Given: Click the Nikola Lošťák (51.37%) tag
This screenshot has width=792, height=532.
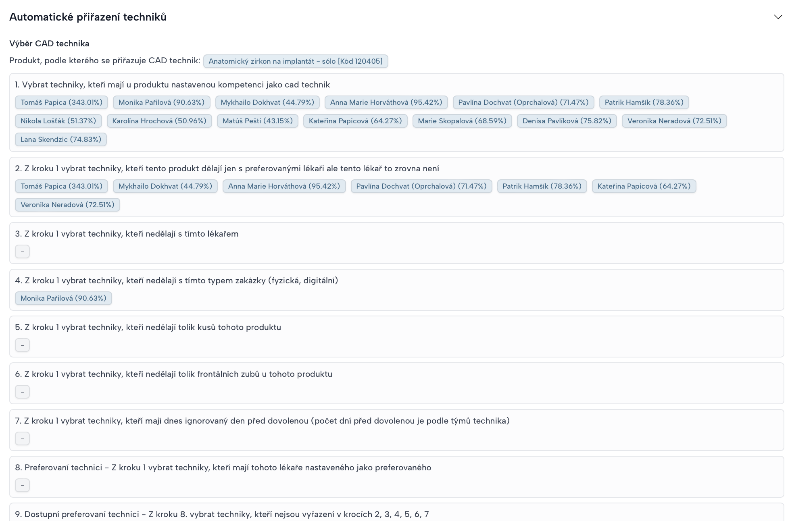Looking at the screenshot, I should click(58, 121).
